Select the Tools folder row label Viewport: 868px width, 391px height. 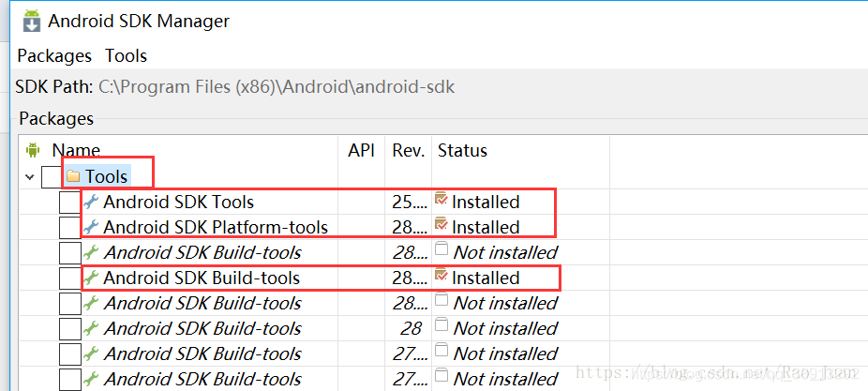tap(107, 176)
